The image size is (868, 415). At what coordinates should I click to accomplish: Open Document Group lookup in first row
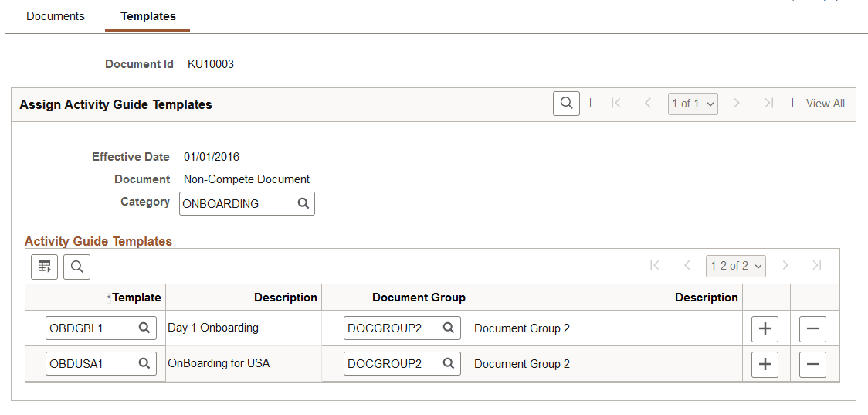point(448,328)
